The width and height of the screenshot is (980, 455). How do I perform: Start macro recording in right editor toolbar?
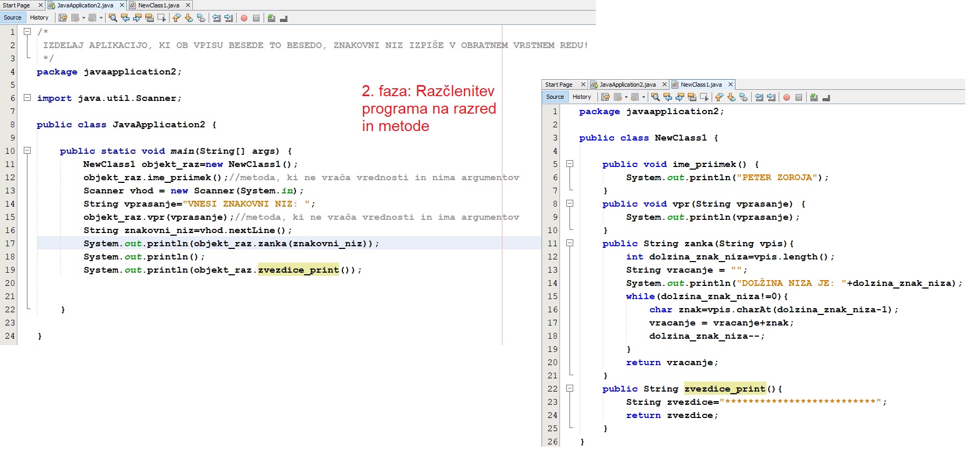point(787,97)
